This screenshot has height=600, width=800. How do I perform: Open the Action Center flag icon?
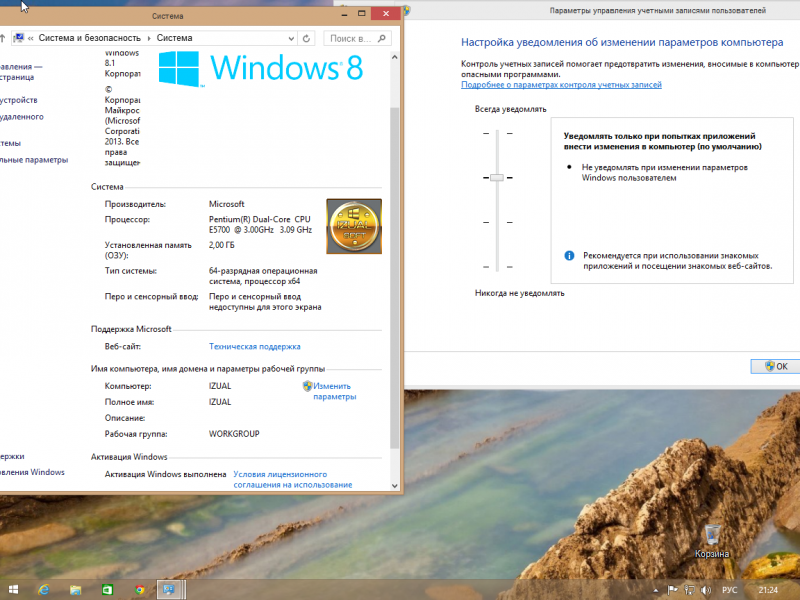coord(673,590)
